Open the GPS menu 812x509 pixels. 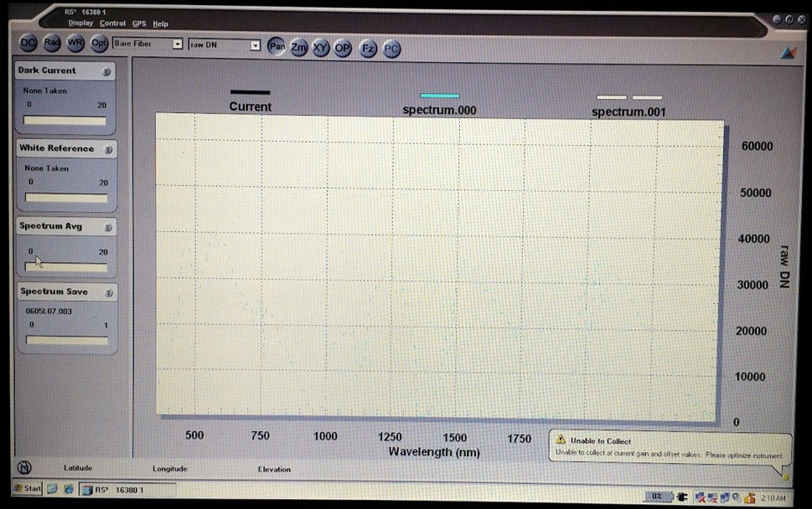coord(139,23)
